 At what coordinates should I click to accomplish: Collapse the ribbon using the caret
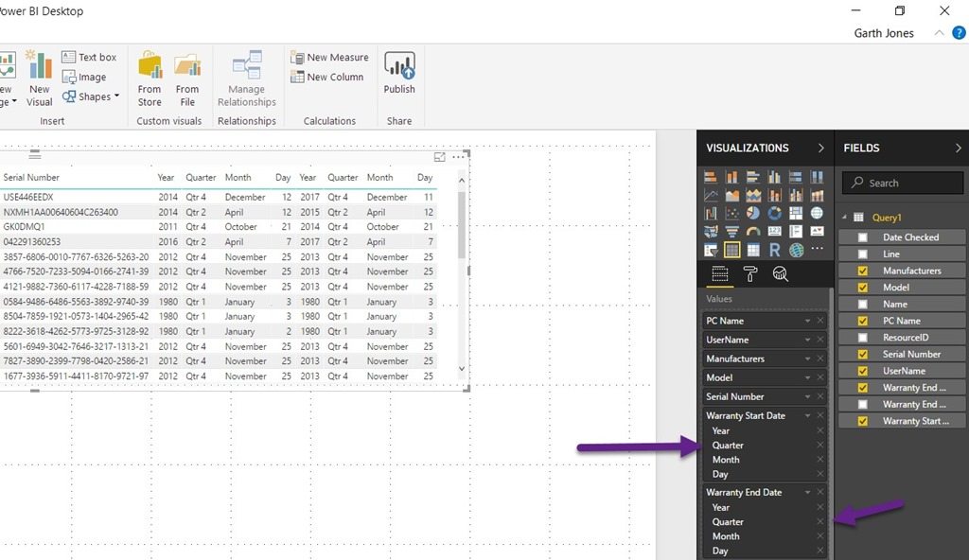[939, 33]
